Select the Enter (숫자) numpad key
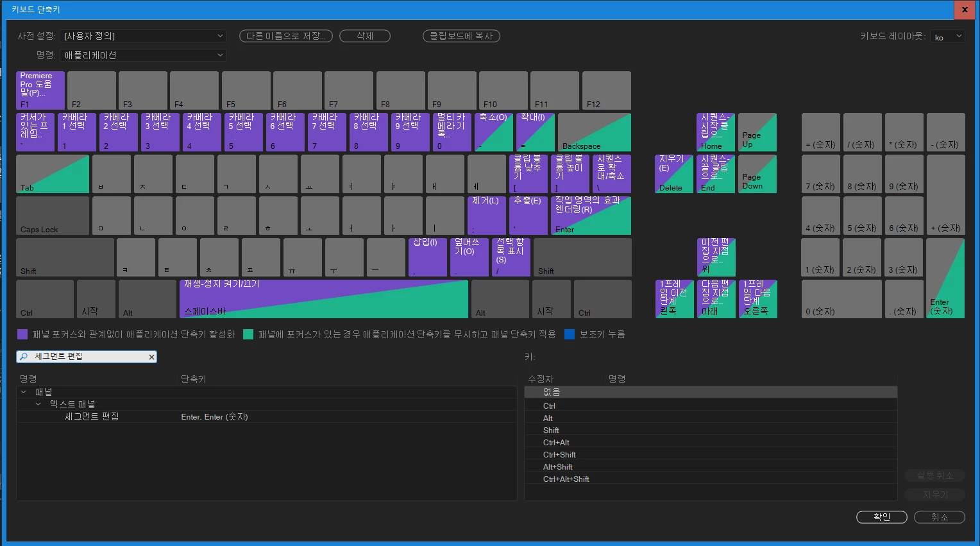 point(945,278)
